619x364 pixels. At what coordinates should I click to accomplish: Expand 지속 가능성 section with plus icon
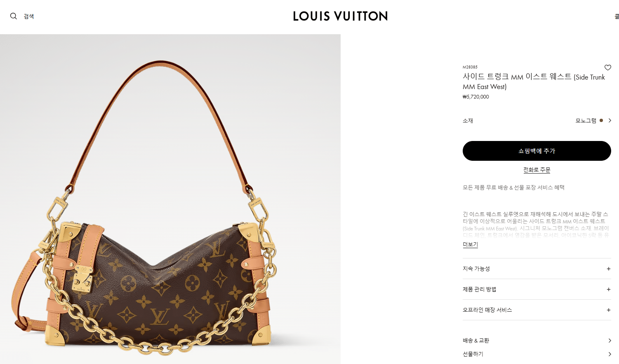608,269
